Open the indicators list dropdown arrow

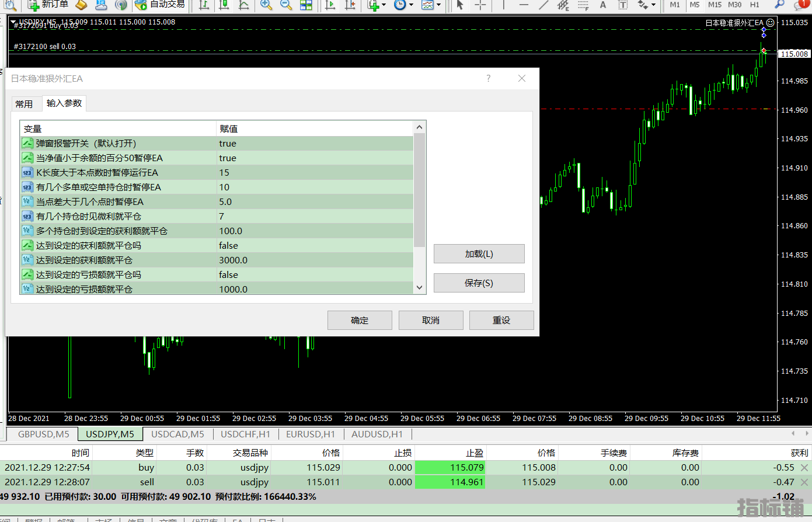pyautogui.click(x=384, y=5)
